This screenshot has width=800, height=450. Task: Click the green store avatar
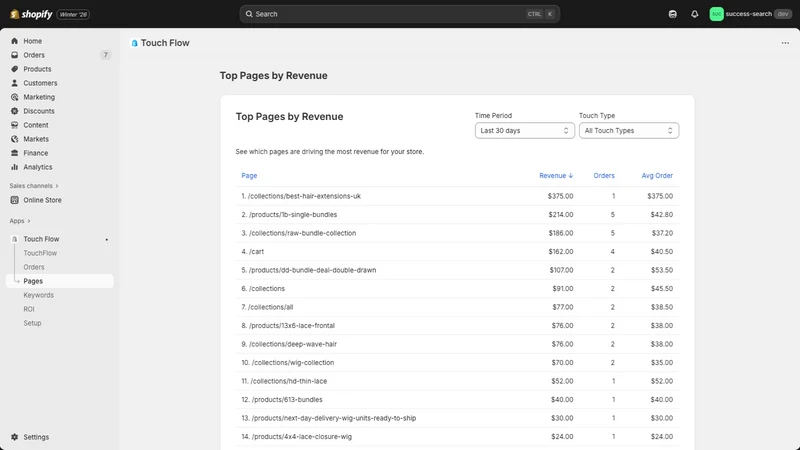click(x=716, y=14)
